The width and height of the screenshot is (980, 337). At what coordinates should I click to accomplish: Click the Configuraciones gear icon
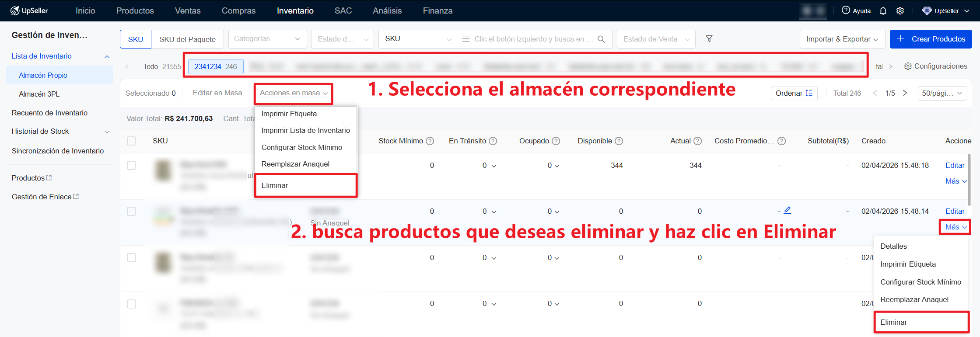pyautogui.click(x=908, y=66)
